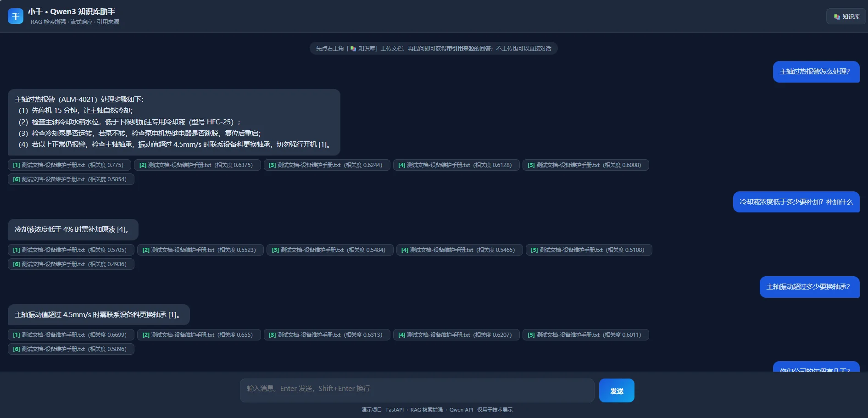Open source chip [3] with 相关度 0.6244
Viewport: 868px width, 418px height.
point(327,165)
